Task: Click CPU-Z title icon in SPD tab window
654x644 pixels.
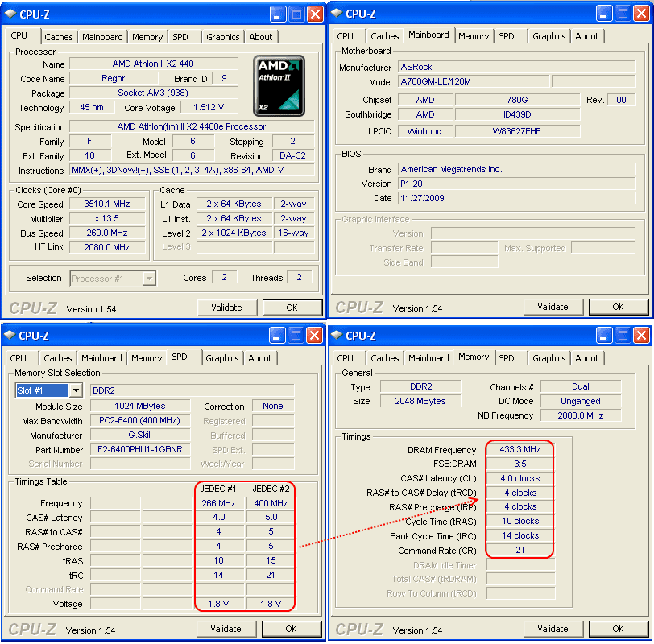Action: 10,336
